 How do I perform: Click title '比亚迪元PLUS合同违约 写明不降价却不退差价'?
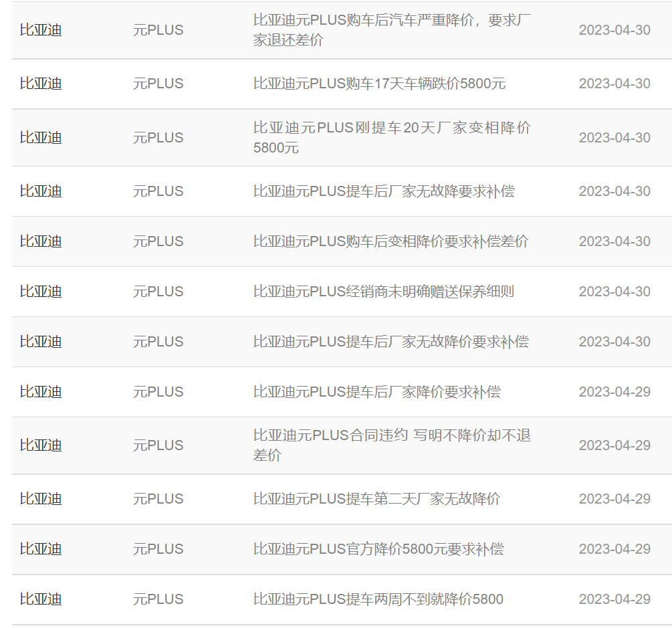pyautogui.click(x=392, y=445)
